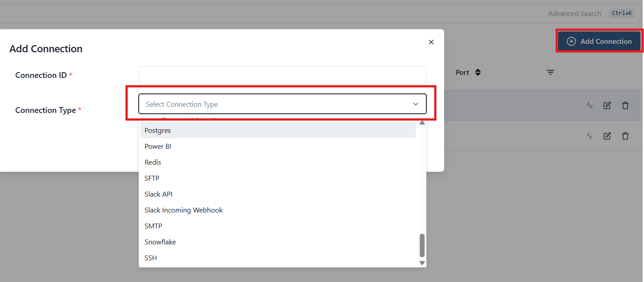This screenshot has height=282, width=644.
Task: Delete the connection in the second row
Action: [x=625, y=136]
